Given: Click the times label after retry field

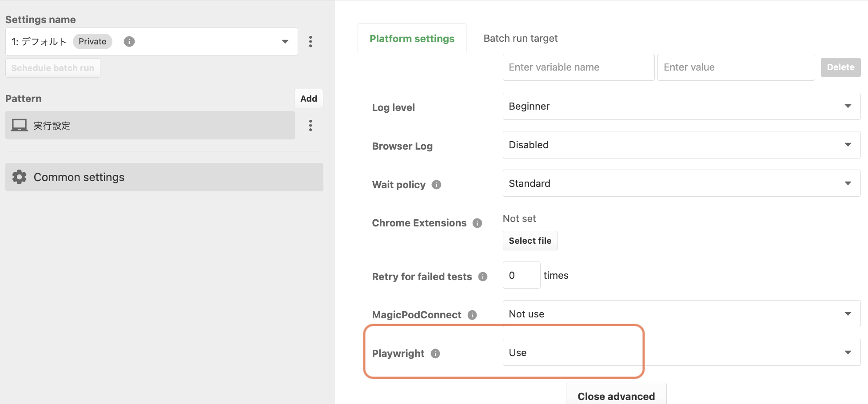Looking at the screenshot, I should (x=556, y=275).
